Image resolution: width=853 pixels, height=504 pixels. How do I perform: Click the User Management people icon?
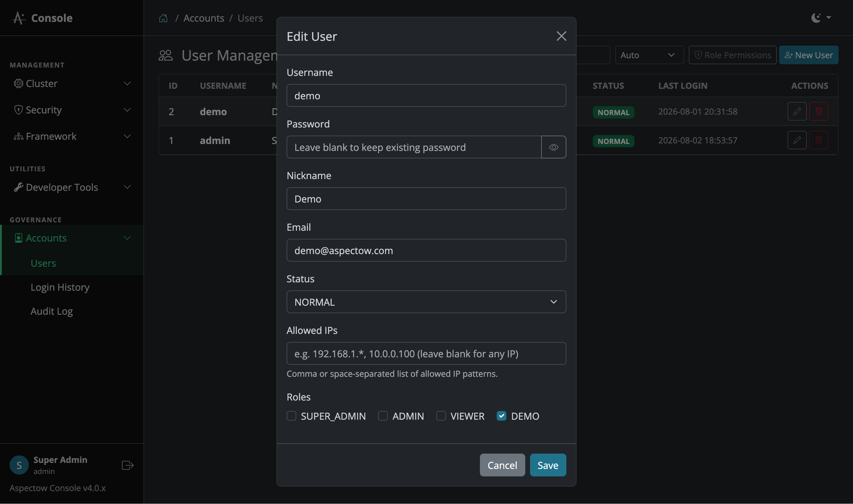(166, 55)
